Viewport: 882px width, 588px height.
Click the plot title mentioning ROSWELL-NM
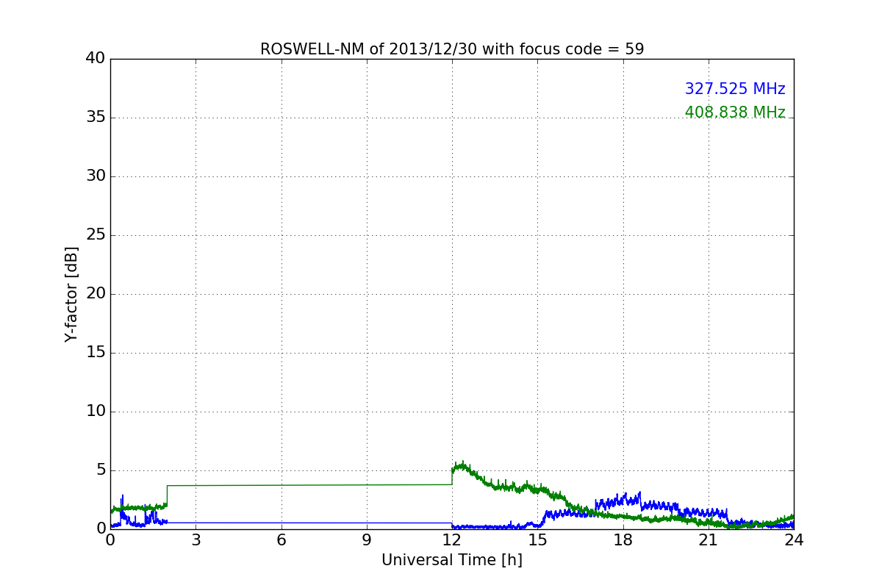(x=452, y=49)
